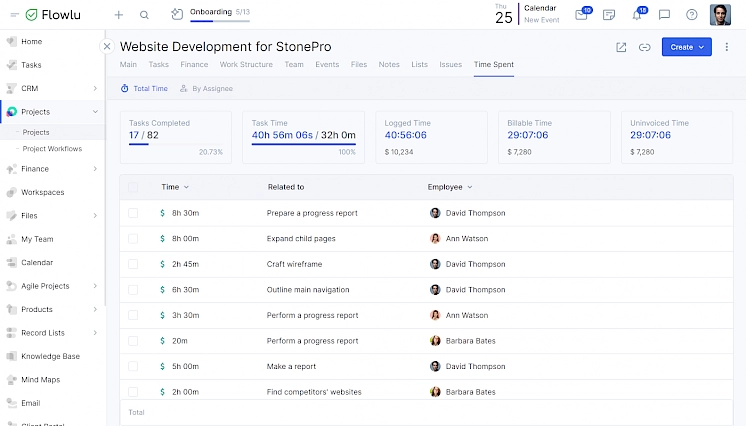Toggle the select-all checkbox in table header
746x426 pixels.
point(133,187)
